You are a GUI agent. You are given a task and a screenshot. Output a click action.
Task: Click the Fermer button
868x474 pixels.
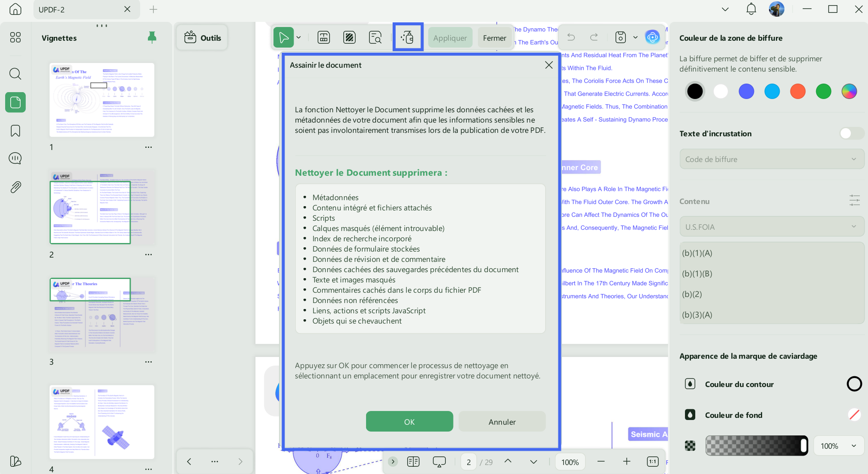(x=495, y=38)
